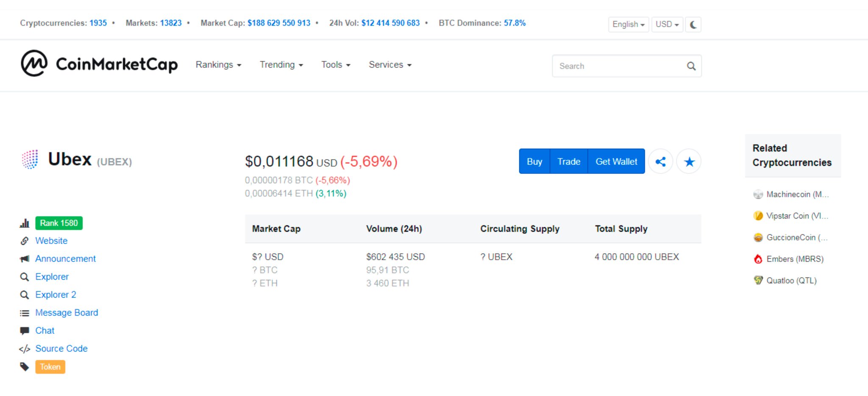
Task: Click the Get Wallet button
Action: 616,161
